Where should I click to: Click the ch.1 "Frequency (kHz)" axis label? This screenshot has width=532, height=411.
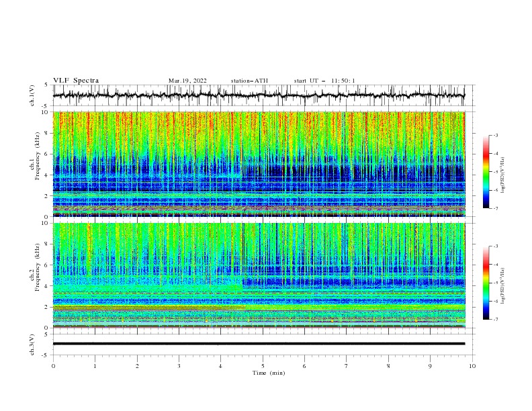38,156
